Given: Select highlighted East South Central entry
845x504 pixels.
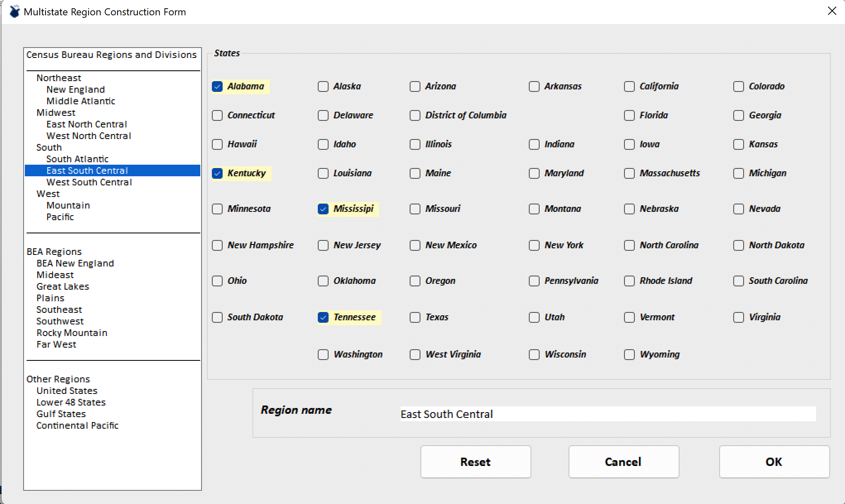Looking at the screenshot, I should 113,170.
